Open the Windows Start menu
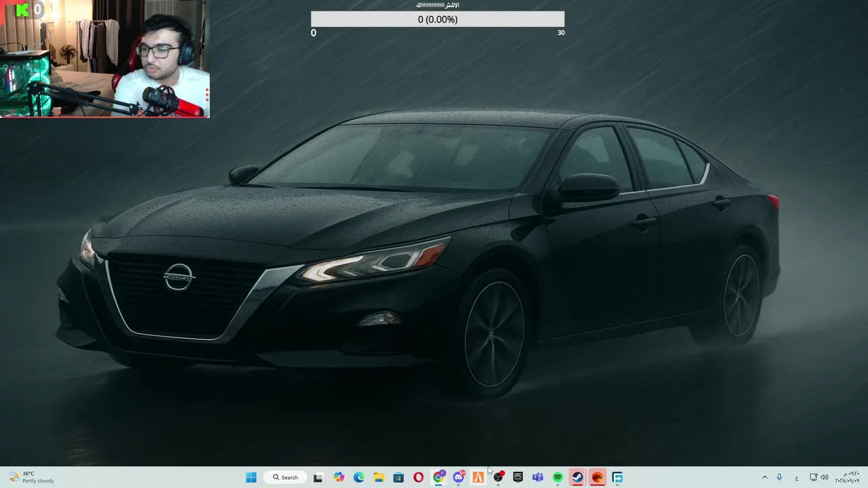This screenshot has width=868, height=488. pos(251,477)
